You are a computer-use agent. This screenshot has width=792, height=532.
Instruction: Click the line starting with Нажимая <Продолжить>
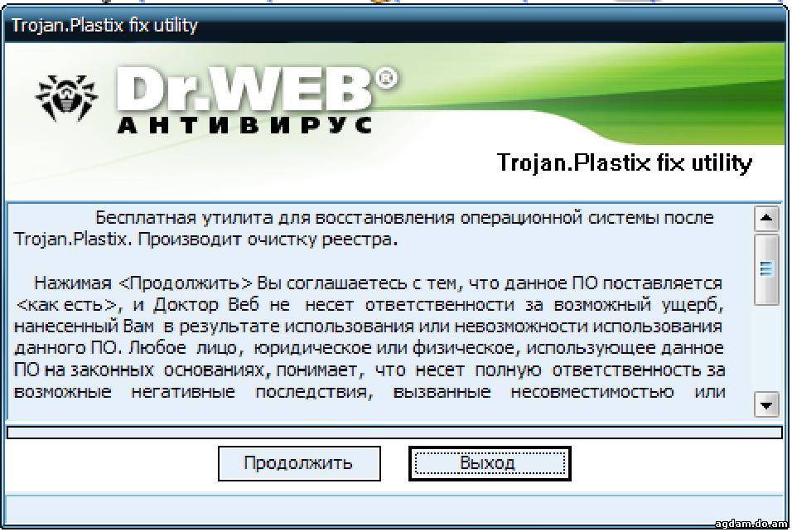[378, 283]
